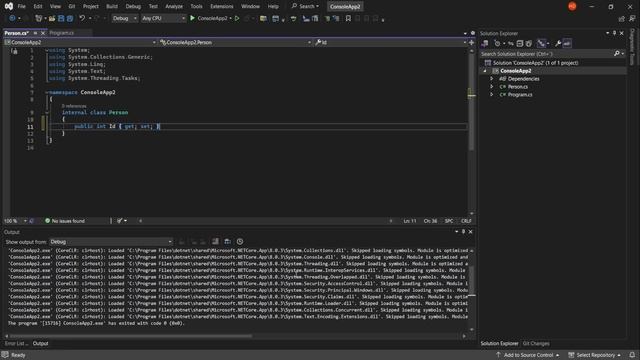The height and width of the screenshot is (360, 640).
Task: Click Add to Source Control
Action: (528, 355)
